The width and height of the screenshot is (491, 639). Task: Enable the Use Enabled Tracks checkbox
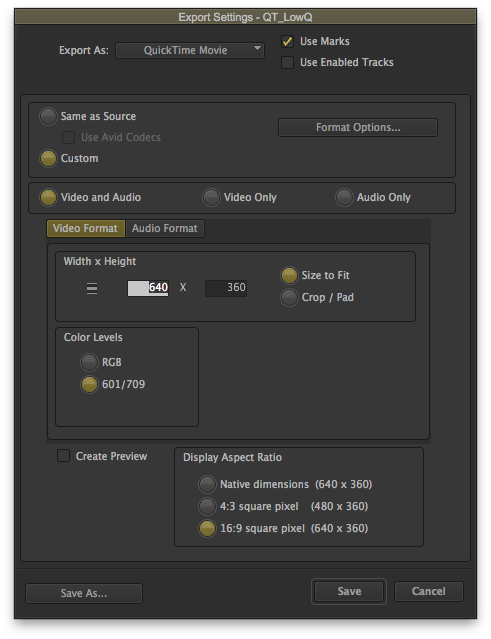(x=287, y=63)
